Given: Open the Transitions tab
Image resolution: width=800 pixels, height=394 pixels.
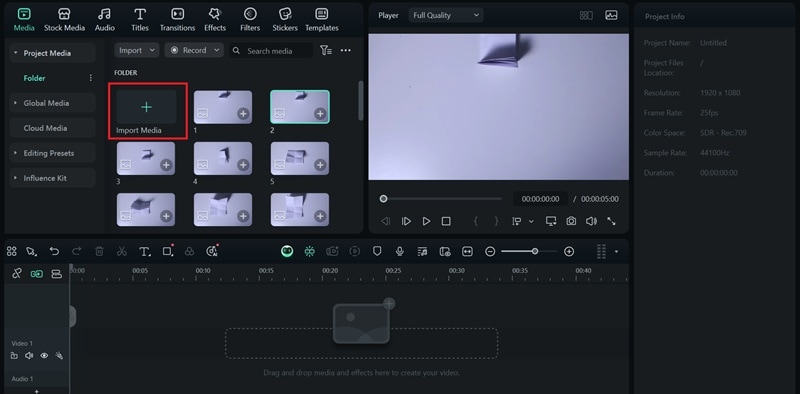Looking at the screenshot, I should [x=177, y=20].
